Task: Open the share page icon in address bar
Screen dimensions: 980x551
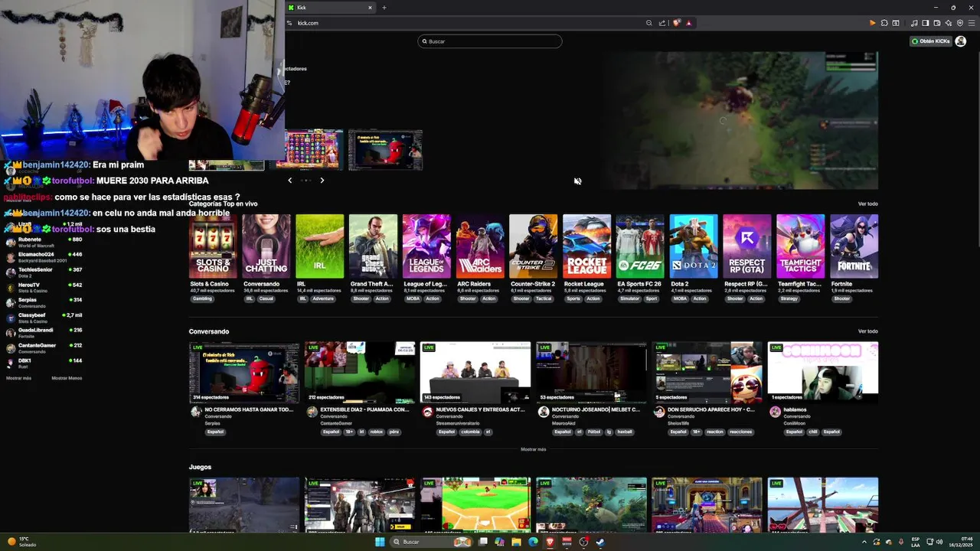Action: [662, 23]
